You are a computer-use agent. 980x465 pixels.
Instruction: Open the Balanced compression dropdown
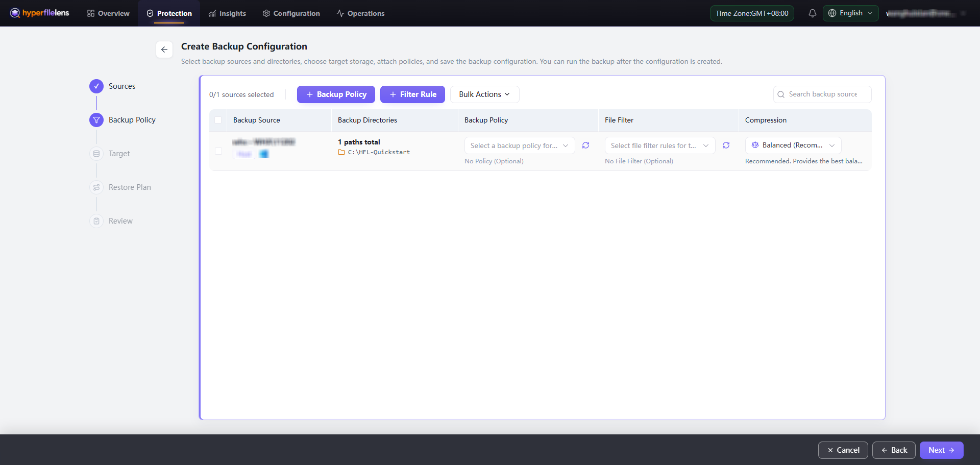click(x=793, y=145)
